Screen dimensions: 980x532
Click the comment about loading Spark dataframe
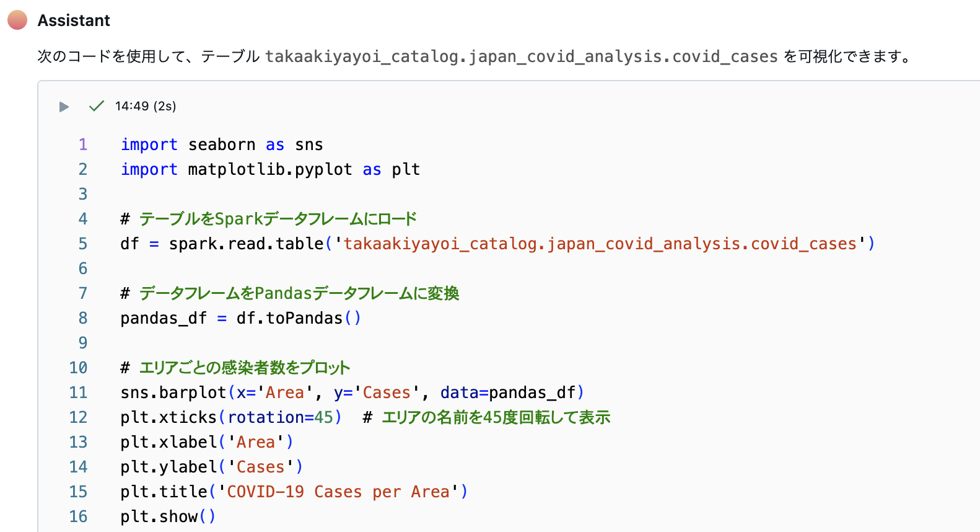(268, 219)
